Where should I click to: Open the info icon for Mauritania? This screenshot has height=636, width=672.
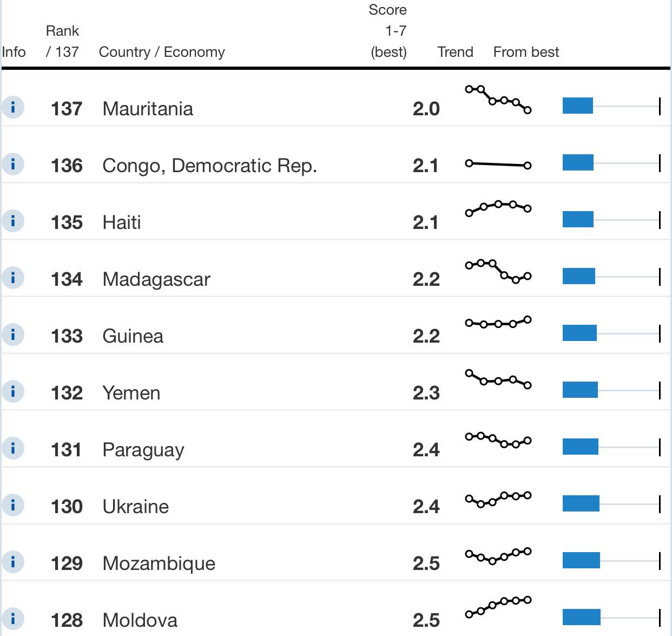13,107
